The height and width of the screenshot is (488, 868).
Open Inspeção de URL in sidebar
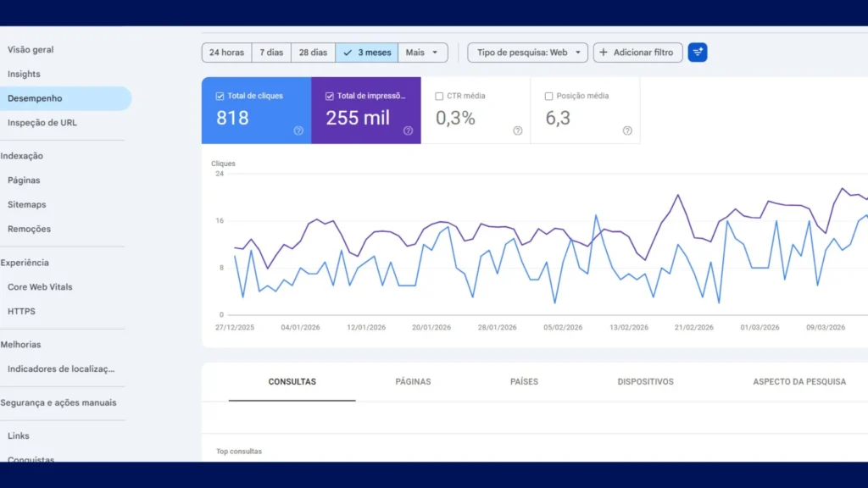pos(42,123)
